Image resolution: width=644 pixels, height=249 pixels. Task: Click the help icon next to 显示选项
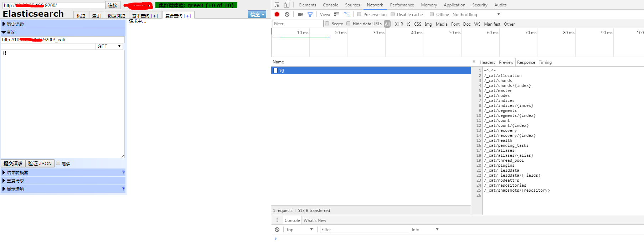click(123, 189)
